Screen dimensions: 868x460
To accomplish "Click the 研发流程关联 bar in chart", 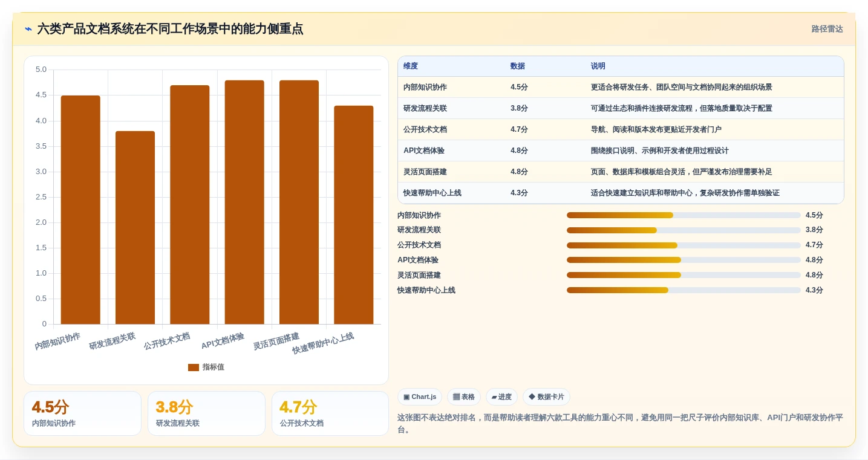I will [135, 227].
